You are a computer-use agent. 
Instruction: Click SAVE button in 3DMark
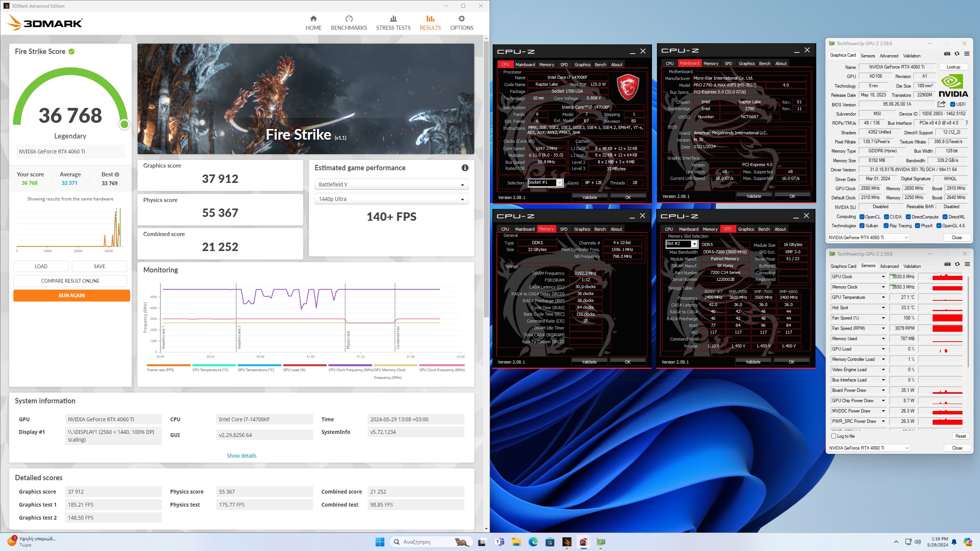tap(99, 266)
